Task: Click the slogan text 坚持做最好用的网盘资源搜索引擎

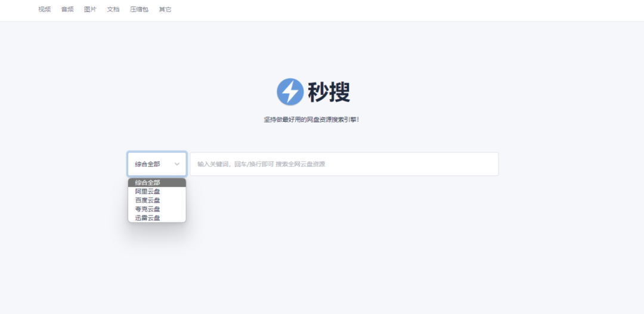Action: pos(312,120)
